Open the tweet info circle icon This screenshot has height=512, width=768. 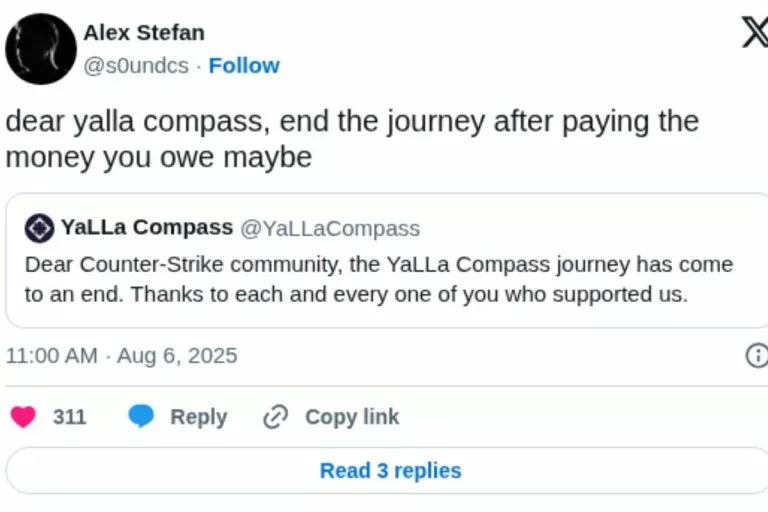pos(757,355)
